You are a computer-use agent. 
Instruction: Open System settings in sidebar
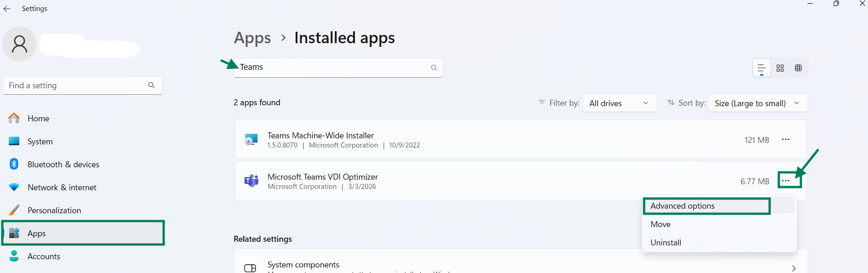click(x=83, y=142)
